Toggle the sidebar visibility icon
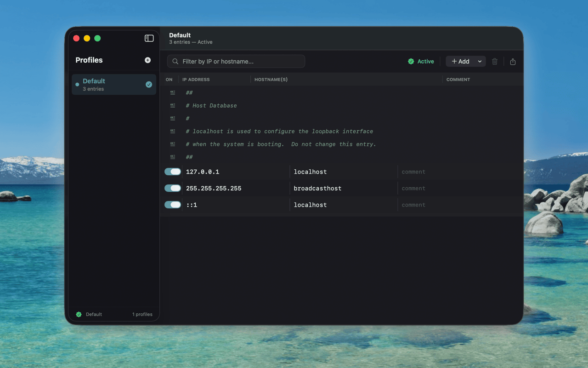 pos(149,38)
